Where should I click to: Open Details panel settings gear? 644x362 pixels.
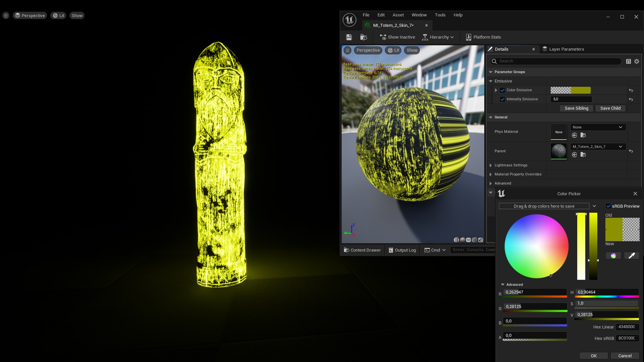click(637, 61)
